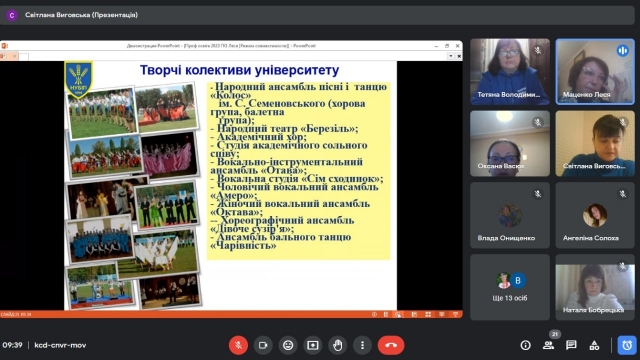Click presenter name Світлана Виговська (Презентація)

(x=81, y=15)
